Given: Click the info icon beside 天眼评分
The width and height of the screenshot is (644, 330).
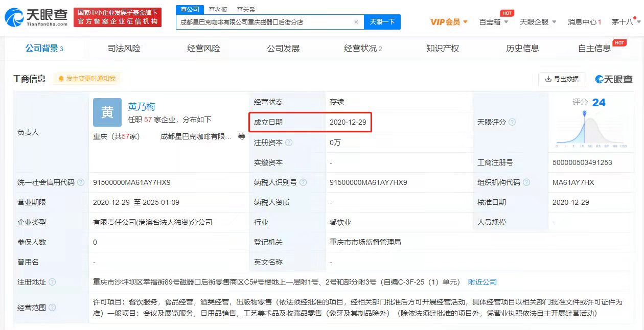Looking at the screenshot, I should [512, 123].
